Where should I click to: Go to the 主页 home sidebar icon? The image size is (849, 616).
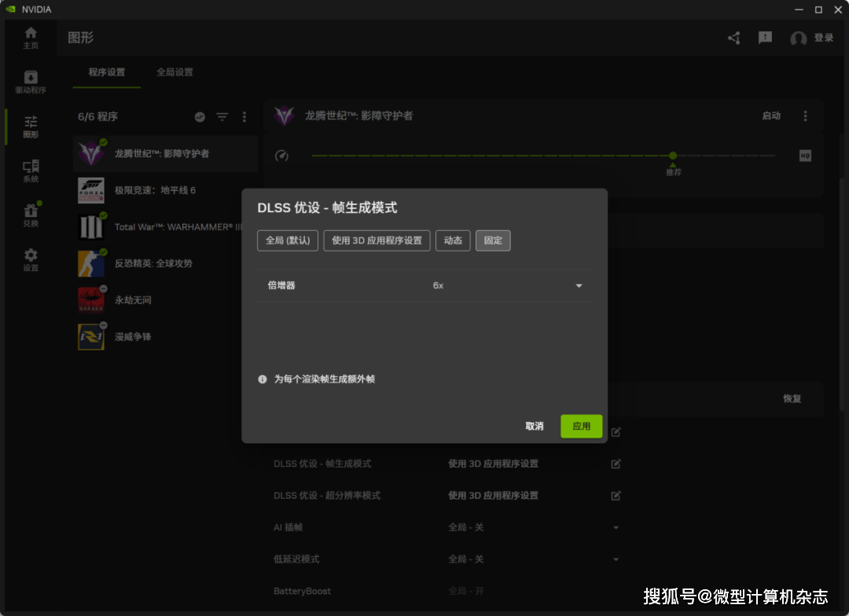tap(31, 38)
